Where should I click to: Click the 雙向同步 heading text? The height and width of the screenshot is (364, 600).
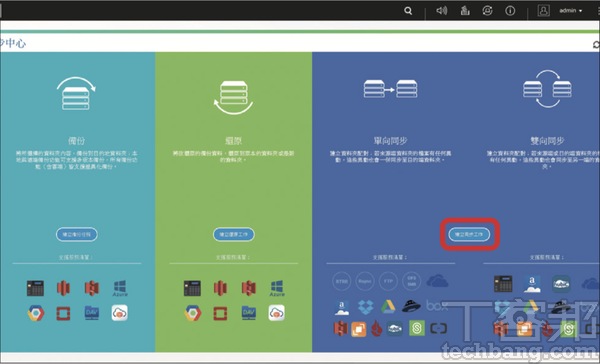coord(548,141)
